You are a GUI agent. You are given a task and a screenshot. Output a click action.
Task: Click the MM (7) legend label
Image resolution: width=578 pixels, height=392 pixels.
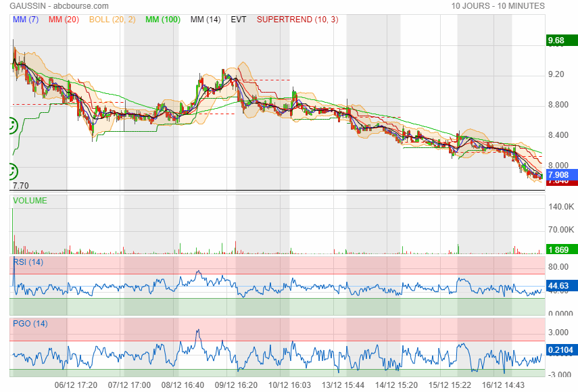[x=26, y=20]
